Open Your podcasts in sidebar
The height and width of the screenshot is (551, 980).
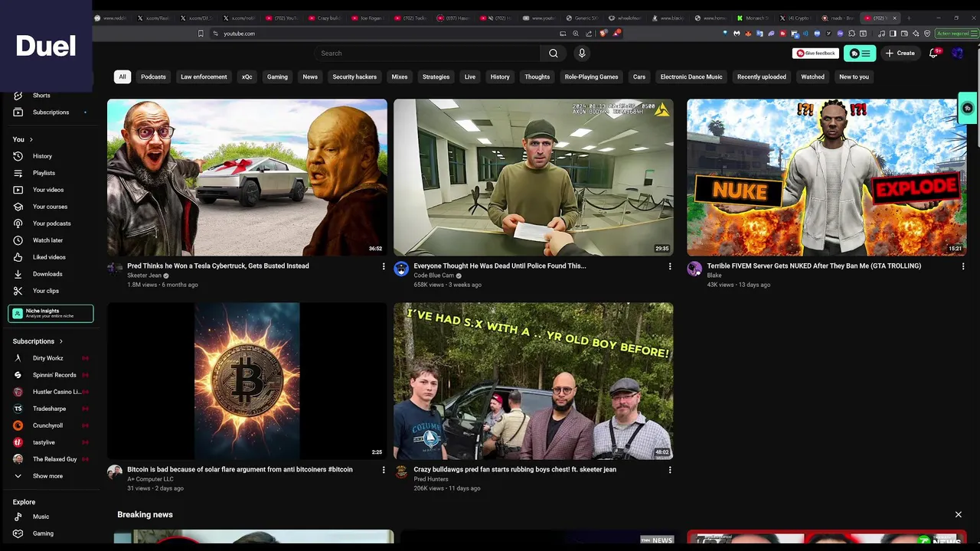[x=51, y=223]
